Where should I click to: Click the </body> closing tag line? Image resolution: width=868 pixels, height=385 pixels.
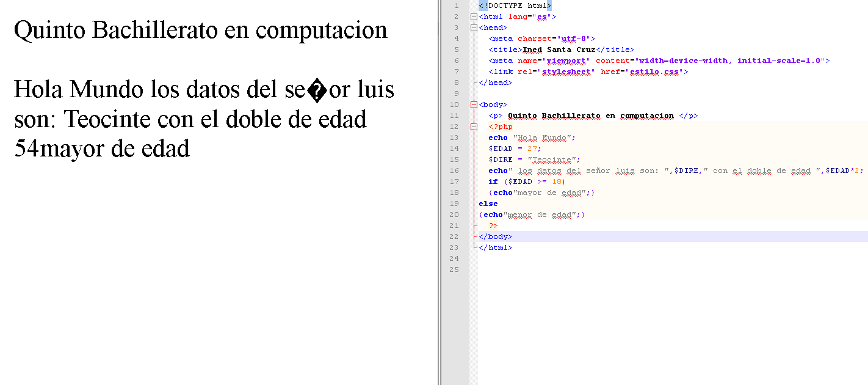[x=496, y=237]
